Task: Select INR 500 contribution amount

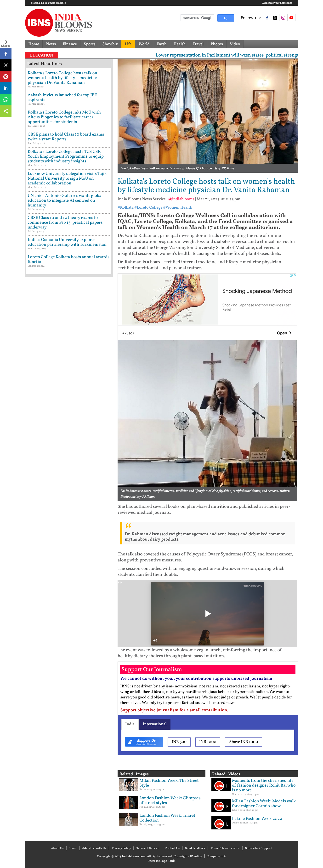Action: [x=179, y=742]
